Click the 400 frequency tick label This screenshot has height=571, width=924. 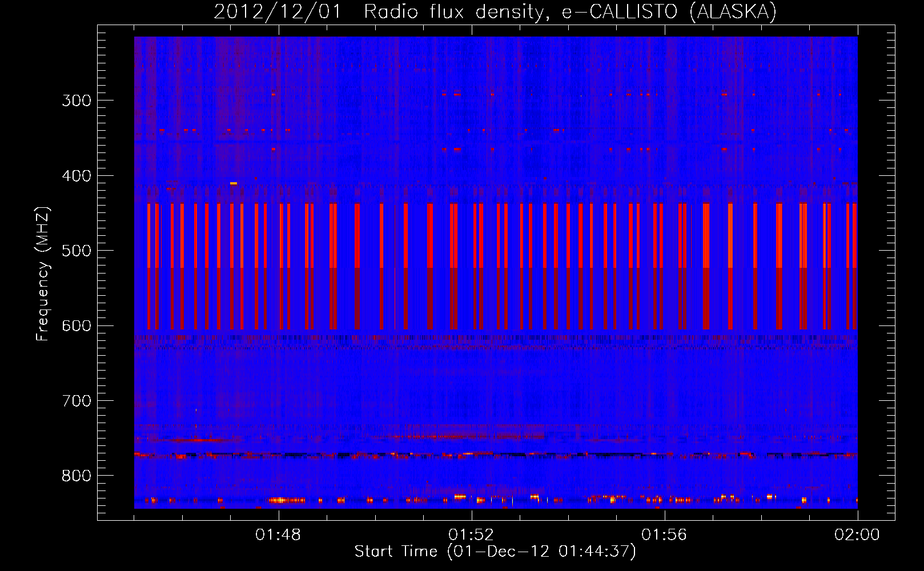point(77,176)
